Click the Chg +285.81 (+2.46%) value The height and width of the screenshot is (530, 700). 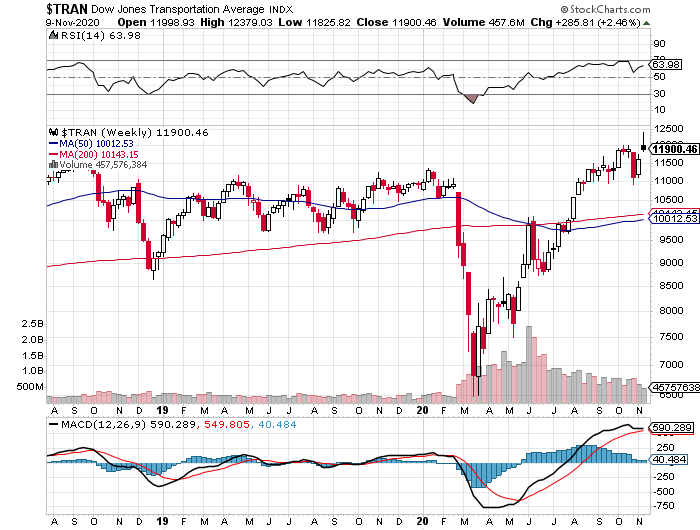click(x=598, y=22)
